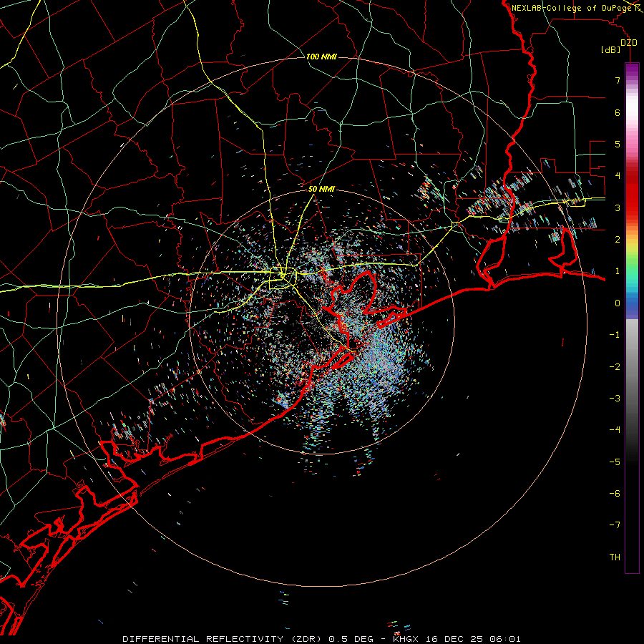Click the 4 value on color scale
Screen dimensions: 644x644
pyautogui.click(x=618, y=176)
